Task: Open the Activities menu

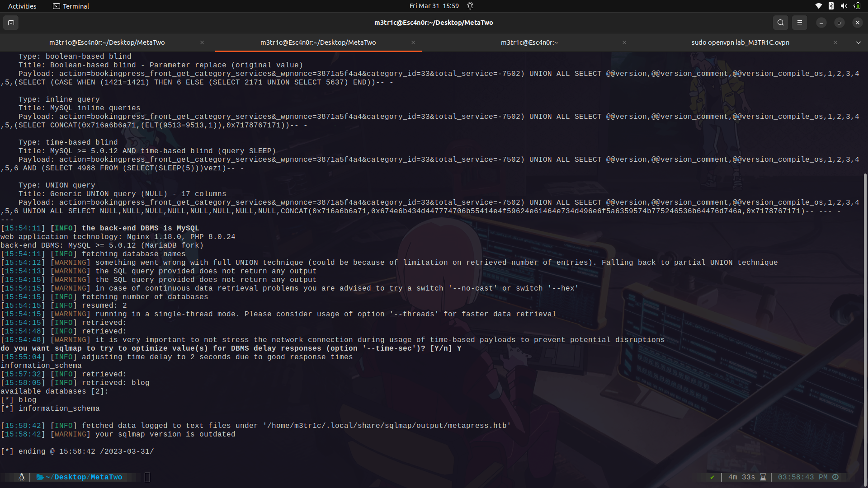Action: pyautogui.click(x=22, y=6)
